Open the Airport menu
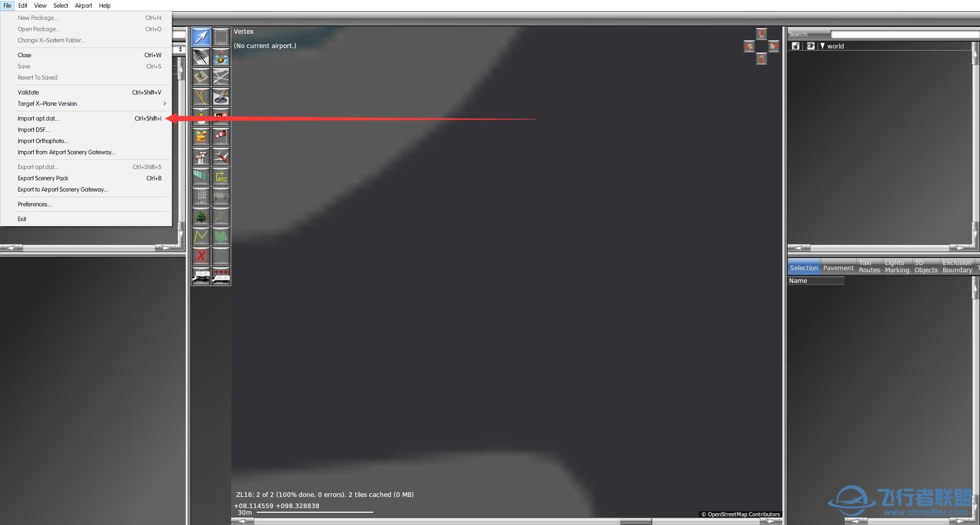 click(83, 6)
